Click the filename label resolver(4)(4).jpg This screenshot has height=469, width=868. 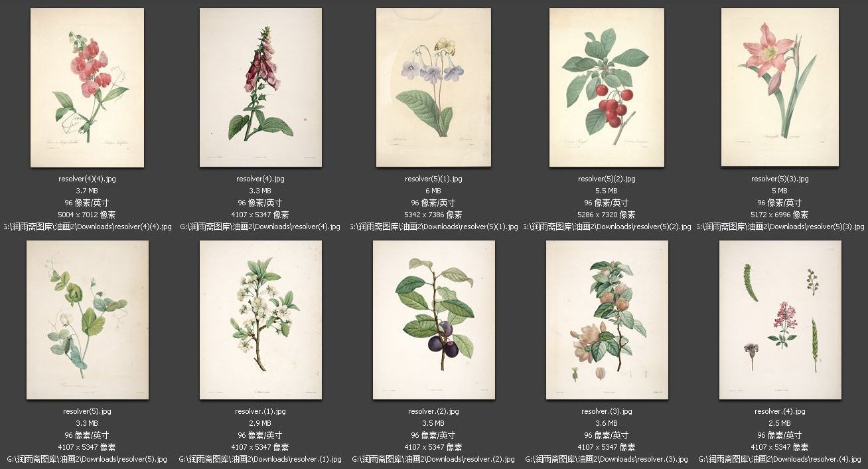87,179
